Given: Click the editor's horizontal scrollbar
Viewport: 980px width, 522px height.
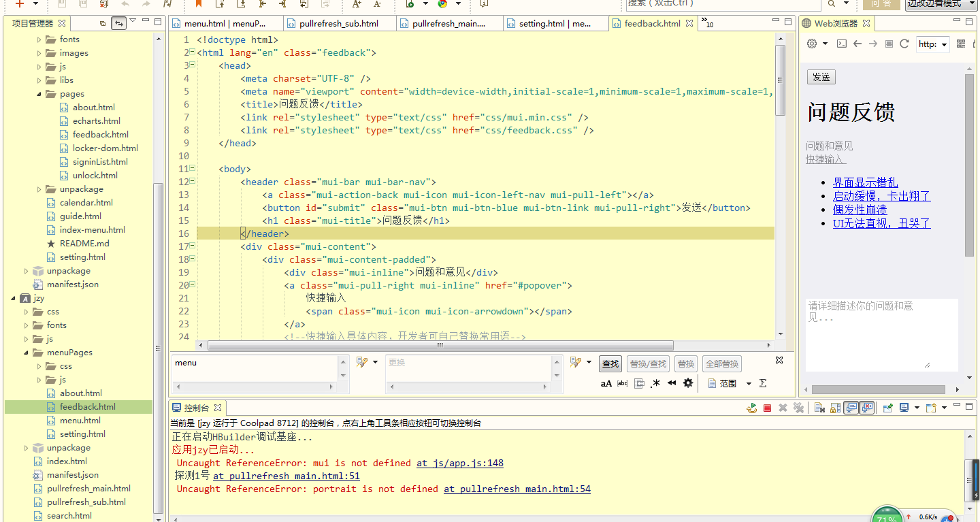Looking at the screenshot, I should (440, 345).
